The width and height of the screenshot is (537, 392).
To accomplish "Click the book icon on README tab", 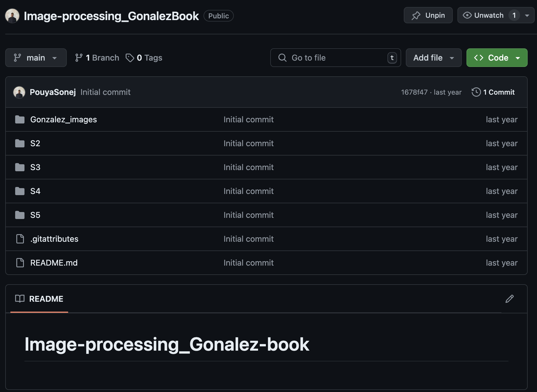I will click(20, 299).
